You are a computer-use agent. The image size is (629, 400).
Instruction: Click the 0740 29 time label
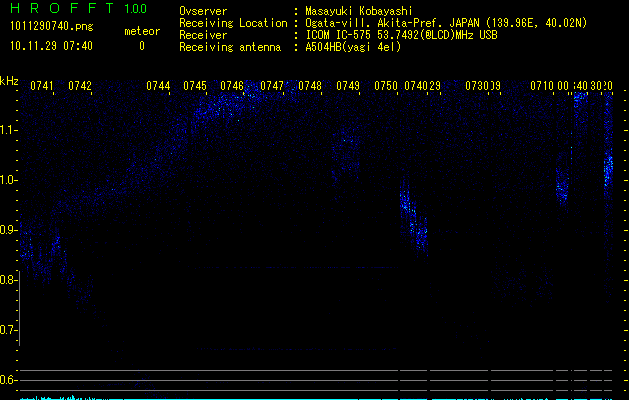point(422,86)
